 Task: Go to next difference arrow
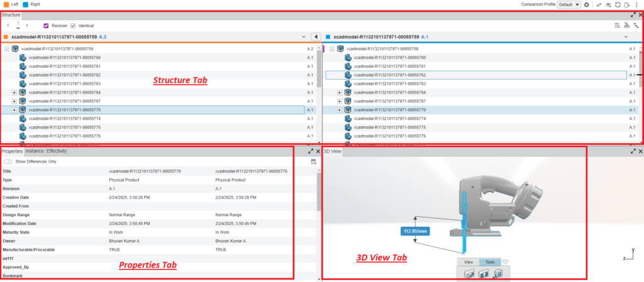click(x=27, y=25)
